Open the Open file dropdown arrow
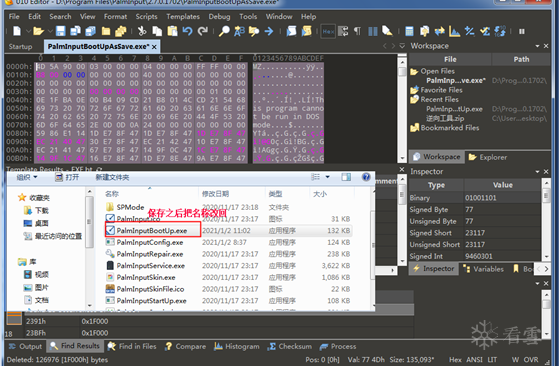This screenshot has height=366, width=560. tap(50, 31)
